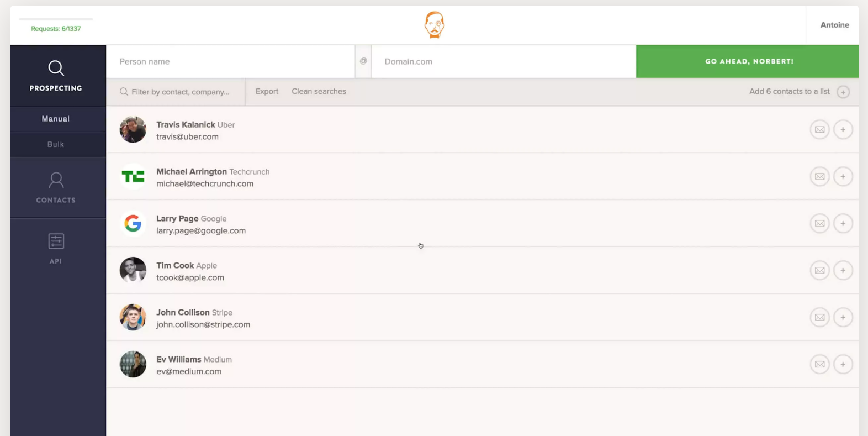Click the Norbert mascot logo

(434, 25)
